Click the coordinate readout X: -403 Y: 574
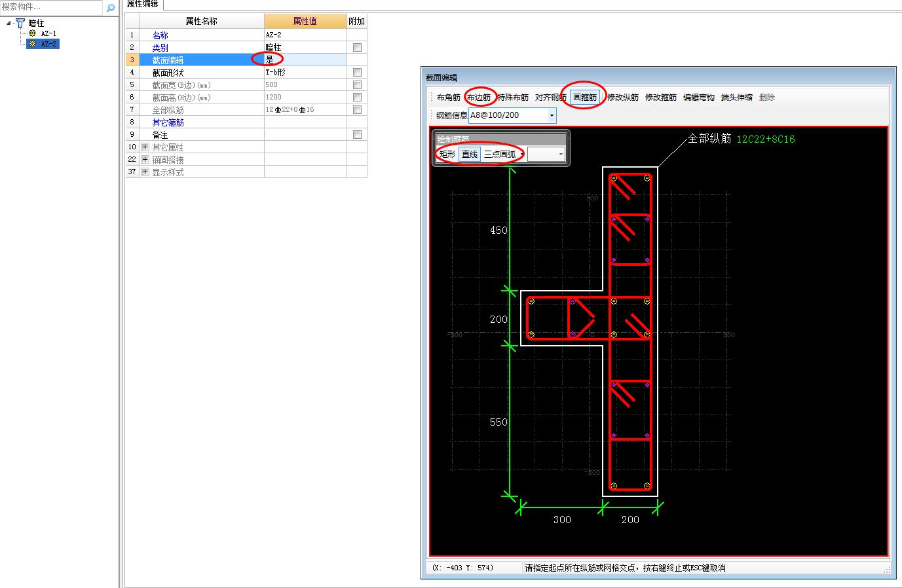This screenshot has height=588, width=902. [x=463, y=568]
